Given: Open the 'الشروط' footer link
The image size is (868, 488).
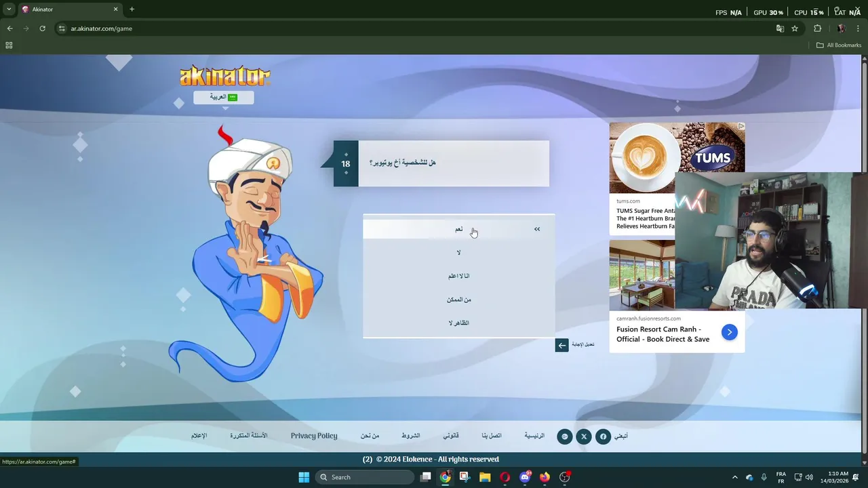Looking at the screenshot, I should click(x=411, y=436).
